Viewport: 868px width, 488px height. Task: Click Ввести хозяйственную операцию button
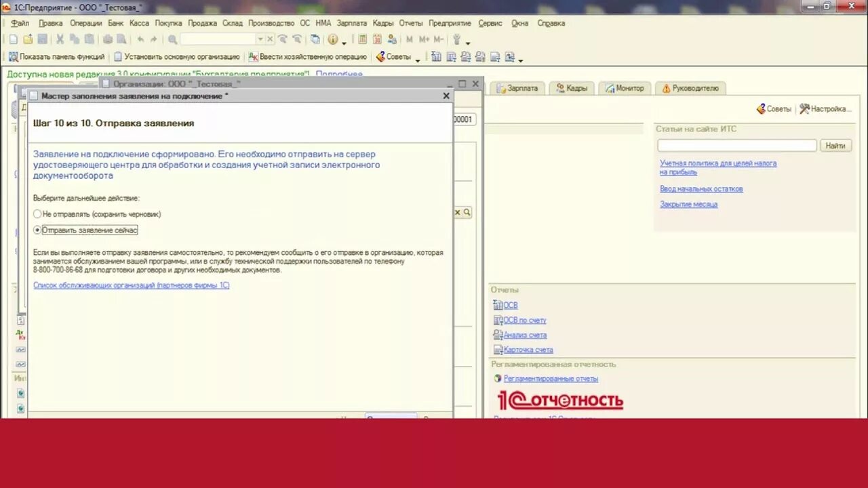click(x=308, y=57)
